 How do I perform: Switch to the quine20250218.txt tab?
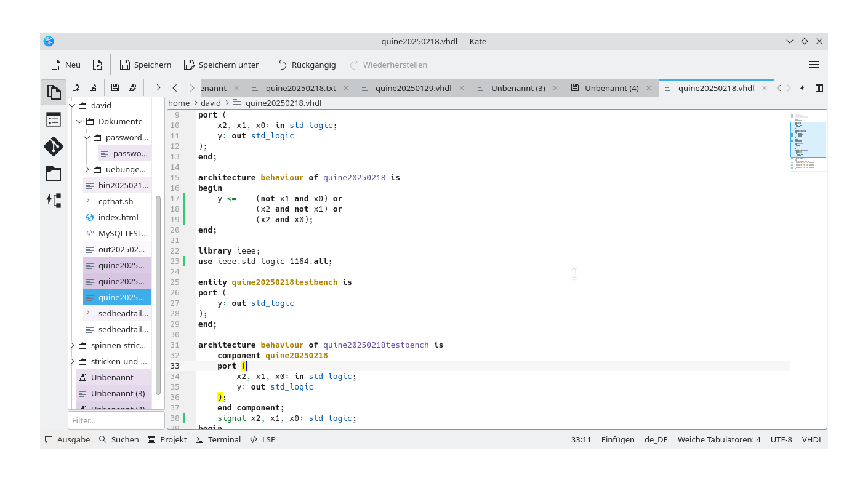301,88
